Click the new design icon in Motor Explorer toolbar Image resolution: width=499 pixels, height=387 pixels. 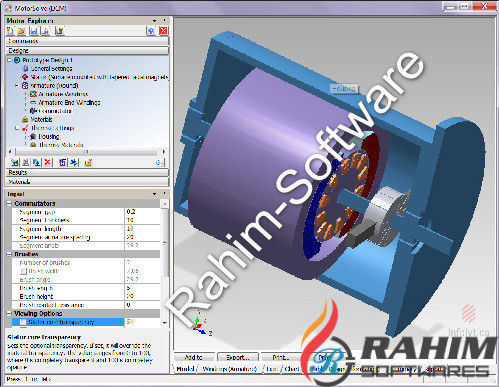click(10, 31)
